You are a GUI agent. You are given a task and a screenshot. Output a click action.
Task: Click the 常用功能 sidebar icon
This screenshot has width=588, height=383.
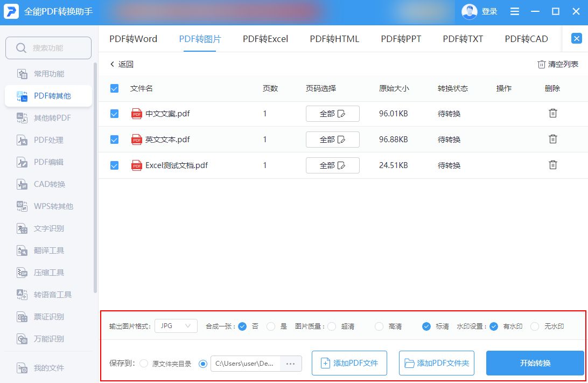pos(22,74)
